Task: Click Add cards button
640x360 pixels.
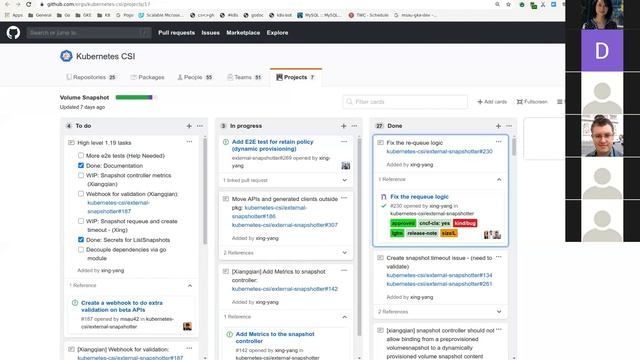Action: [x=492, y=102]
